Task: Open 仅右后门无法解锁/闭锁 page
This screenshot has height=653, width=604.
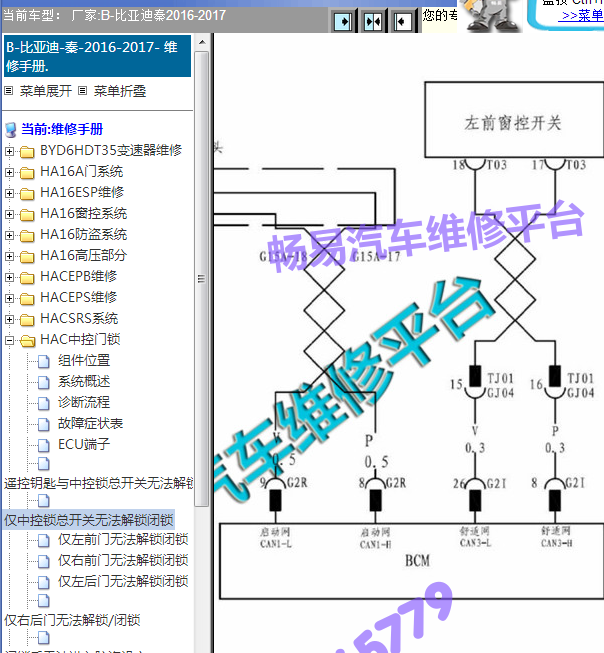Action: pos(72,620)
